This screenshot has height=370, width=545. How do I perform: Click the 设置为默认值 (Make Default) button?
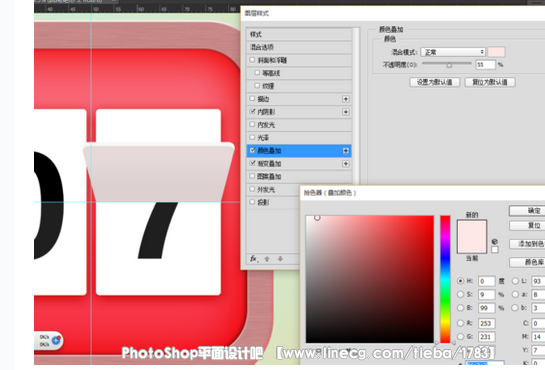click(434, 82)
